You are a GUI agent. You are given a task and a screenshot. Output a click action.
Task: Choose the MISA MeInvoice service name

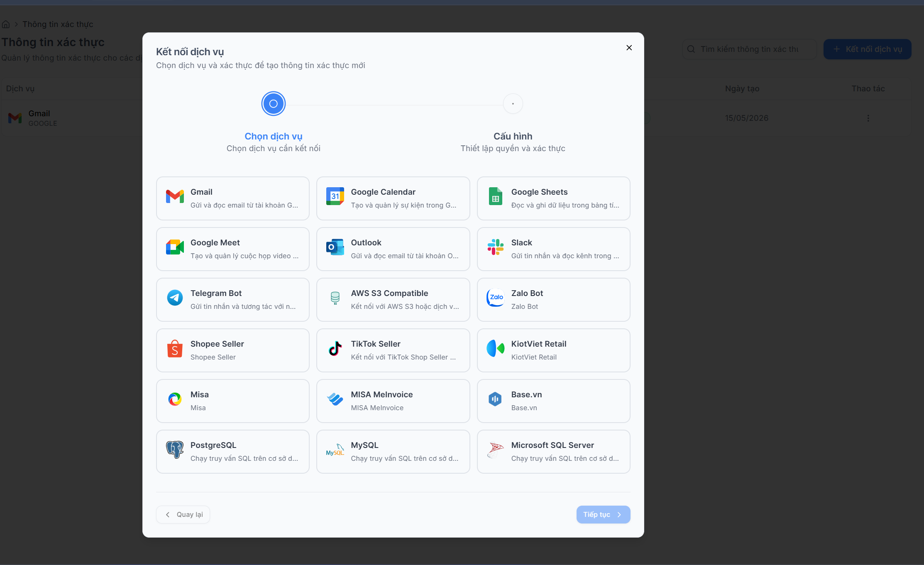381,394
